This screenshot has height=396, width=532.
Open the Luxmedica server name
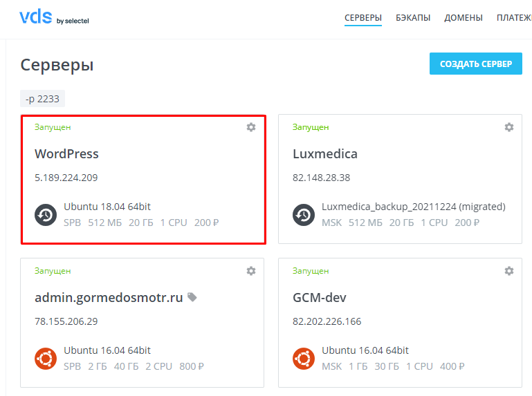click(x=325, y=154)
